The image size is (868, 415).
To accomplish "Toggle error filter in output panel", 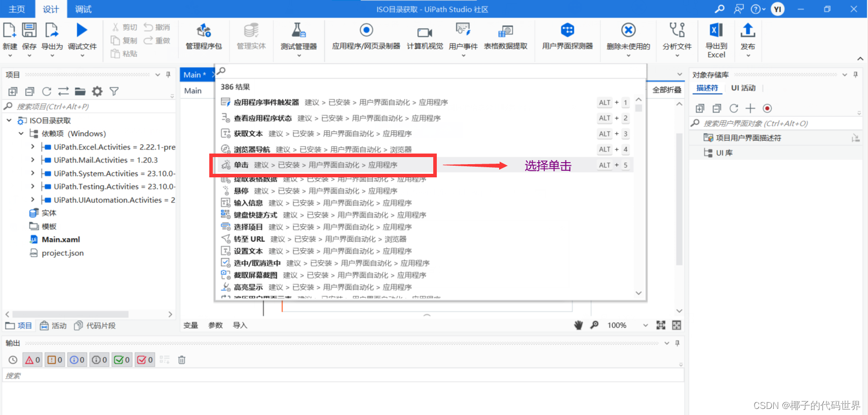I will [32, 360].
